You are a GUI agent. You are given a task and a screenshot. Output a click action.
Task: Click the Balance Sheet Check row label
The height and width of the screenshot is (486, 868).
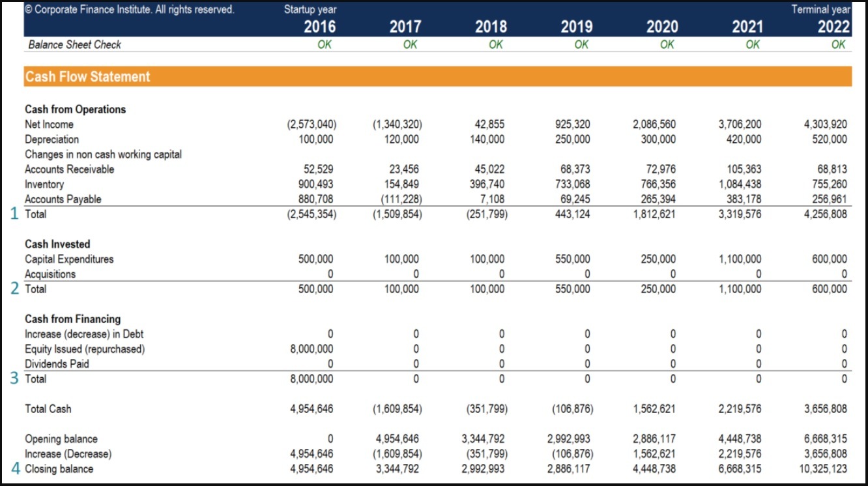coord(74,44)
